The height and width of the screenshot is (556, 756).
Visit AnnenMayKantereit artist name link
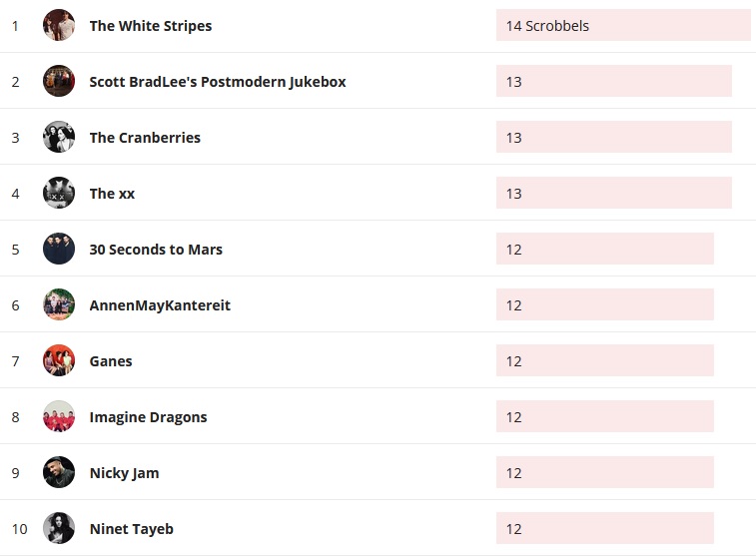tap(160, 305)
